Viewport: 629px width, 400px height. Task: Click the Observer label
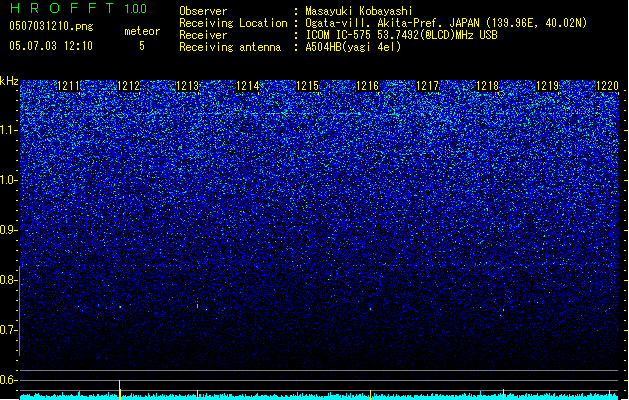point(203,11)
